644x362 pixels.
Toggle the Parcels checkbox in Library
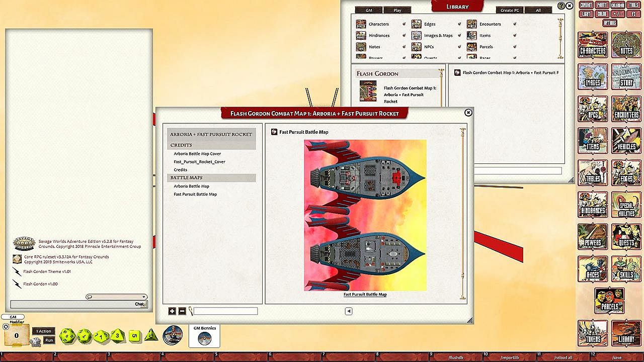[515, 47]
